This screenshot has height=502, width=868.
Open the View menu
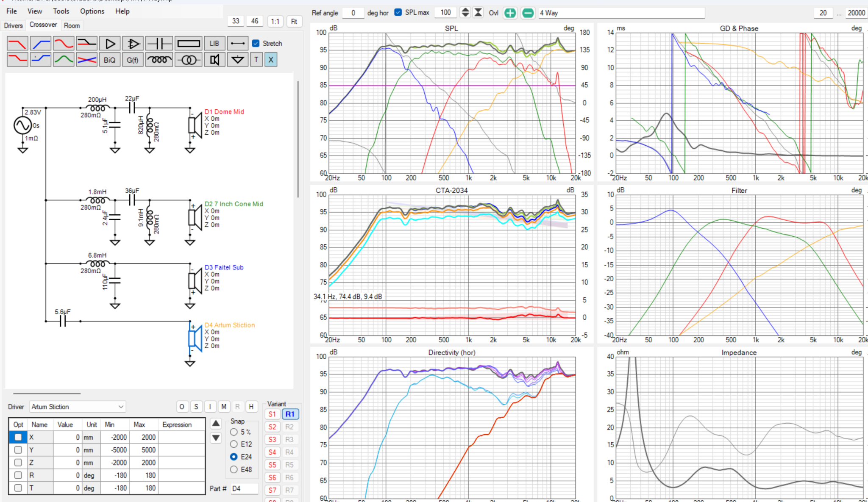click(x=35, y=11)
